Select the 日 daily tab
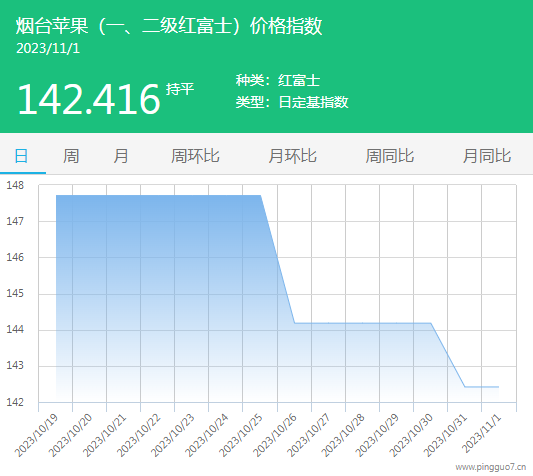Image resolution: width=533 pixels, height=476 pixels. pyautogui.click(x=21, y=156)
